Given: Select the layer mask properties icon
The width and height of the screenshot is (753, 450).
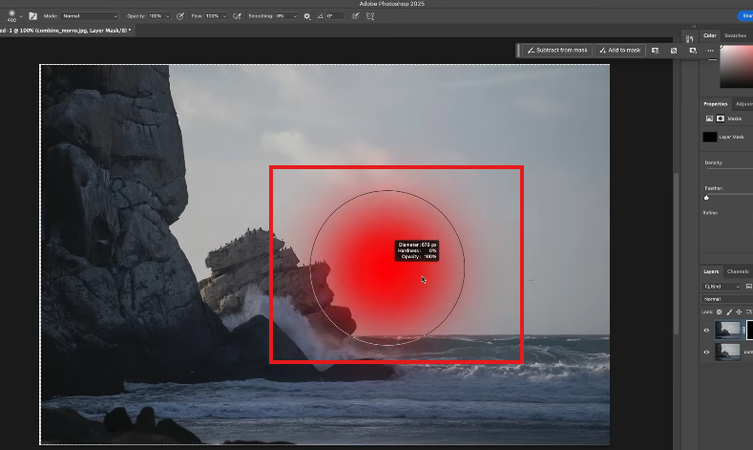Looking at the screenshot, I should pos(720,119).
